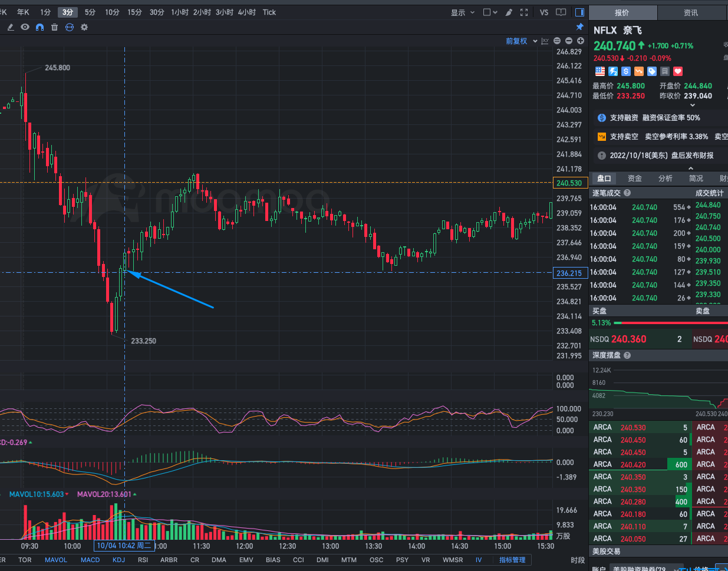728x571 pixels.
Task: Expand more quote details chevron
Action: click(x=693, y=105)
